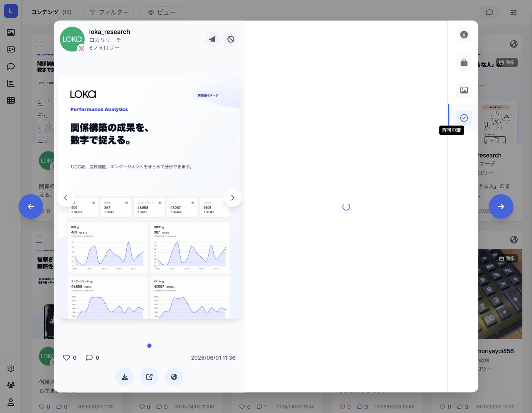The height and width of the screenshot is (413, 532).
Task: Open the images section in left sidebar
Action: (11, 32)
